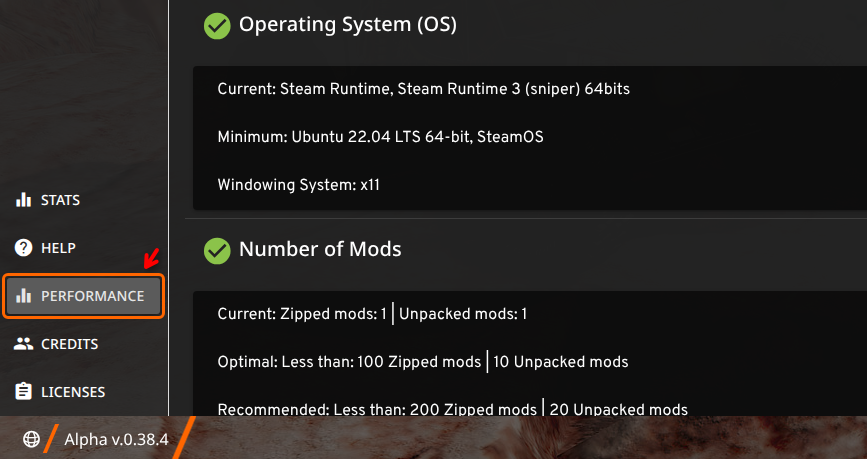Click the PERFORMANCE bar chart icon
Viewport: 867px width, 459px height.
click(24, 296)
